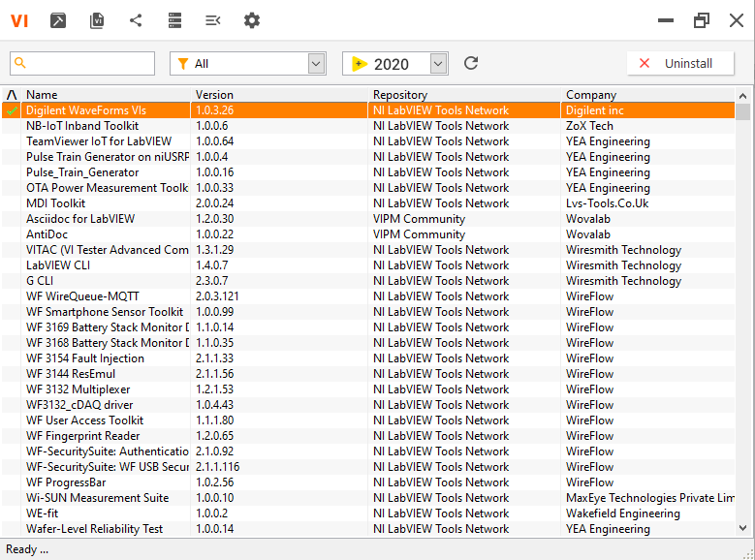755x560 pixels.
Task: Select the WF ProgressBar package
Action: pyautogui.click(x=368, y=482)
